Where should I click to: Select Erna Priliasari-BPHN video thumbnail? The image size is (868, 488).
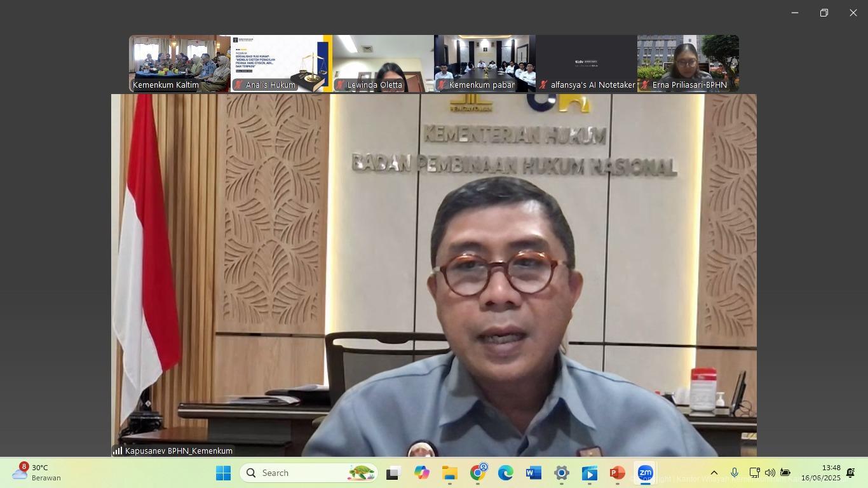coord(688,64)
